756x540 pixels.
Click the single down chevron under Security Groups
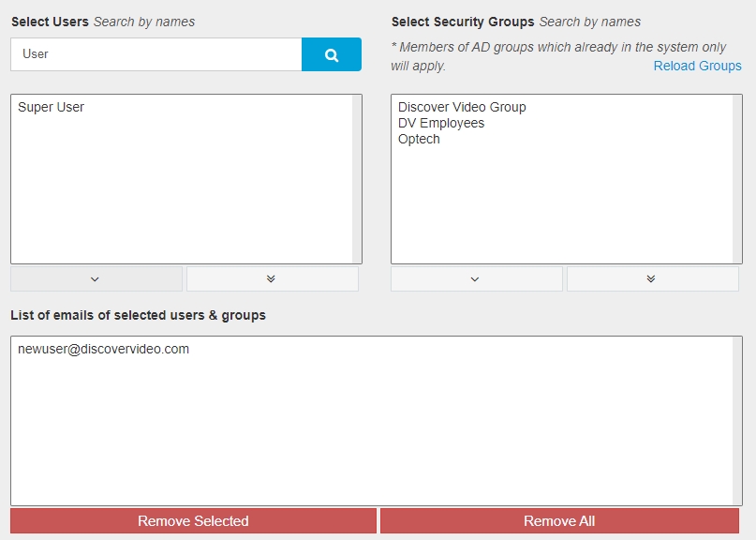point(476,278)
